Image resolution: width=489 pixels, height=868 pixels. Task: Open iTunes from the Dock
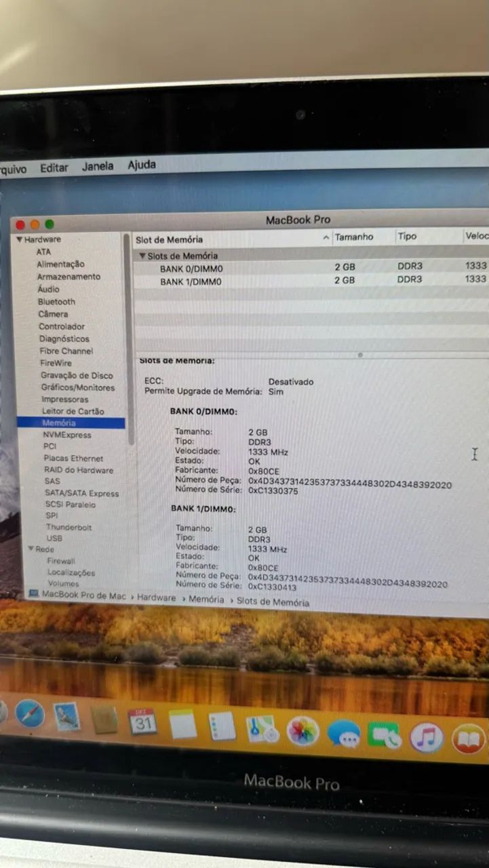(426, 738)
